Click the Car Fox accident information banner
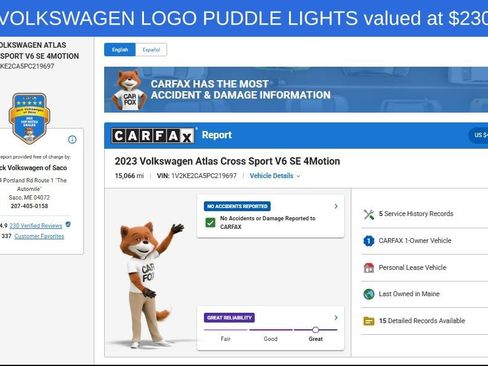 click(x=296, y=90)
